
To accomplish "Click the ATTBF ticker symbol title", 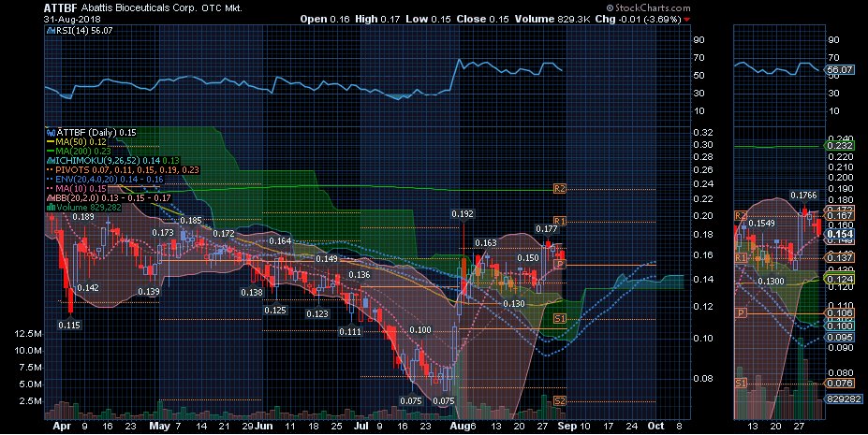I will (x=61, y=7).
